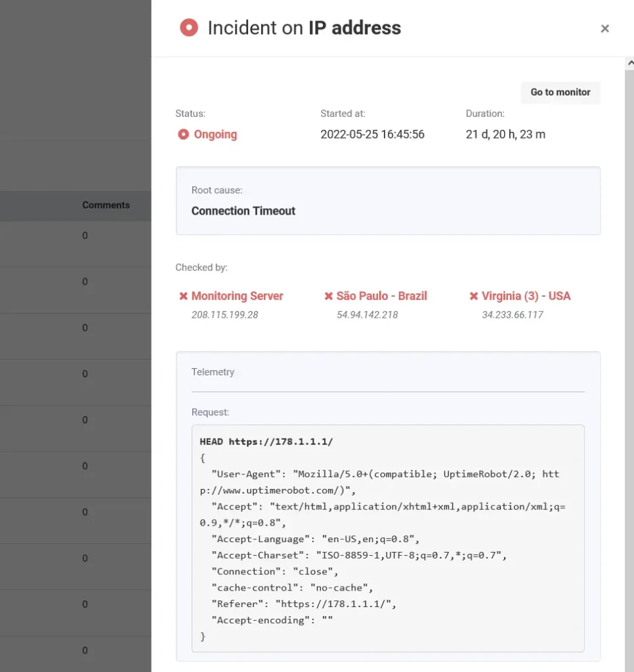634x672 pixels.
Task: Click the IP address 208.115.199.28
Action: click(224, 315)
